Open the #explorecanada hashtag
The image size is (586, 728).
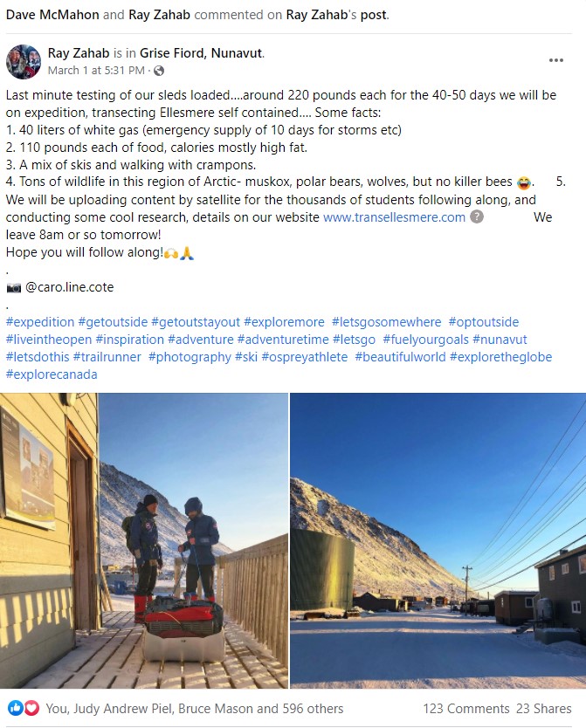point(52,374)
